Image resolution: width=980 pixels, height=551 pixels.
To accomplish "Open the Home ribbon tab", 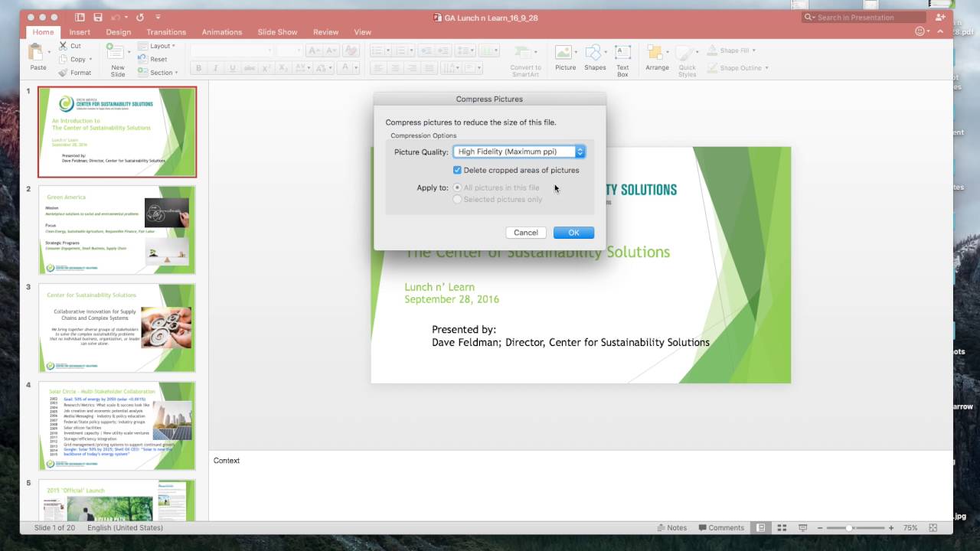I will pos(43,32).
